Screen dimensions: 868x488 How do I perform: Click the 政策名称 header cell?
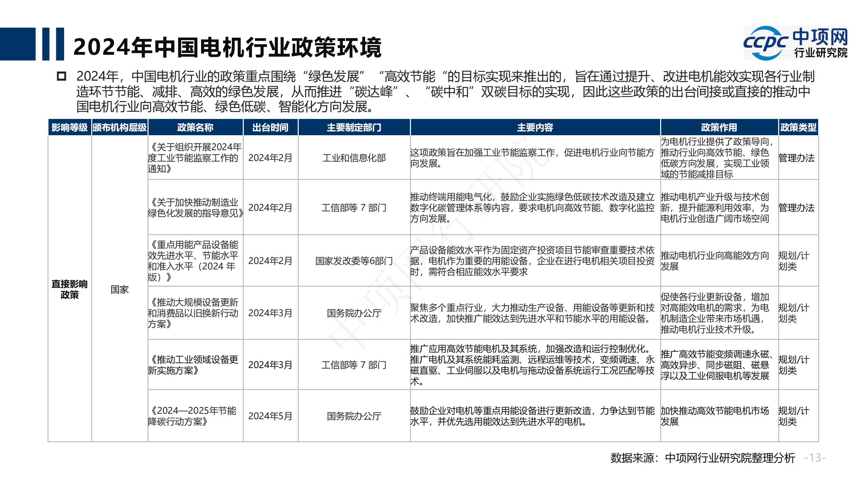[x=195, y=127]
